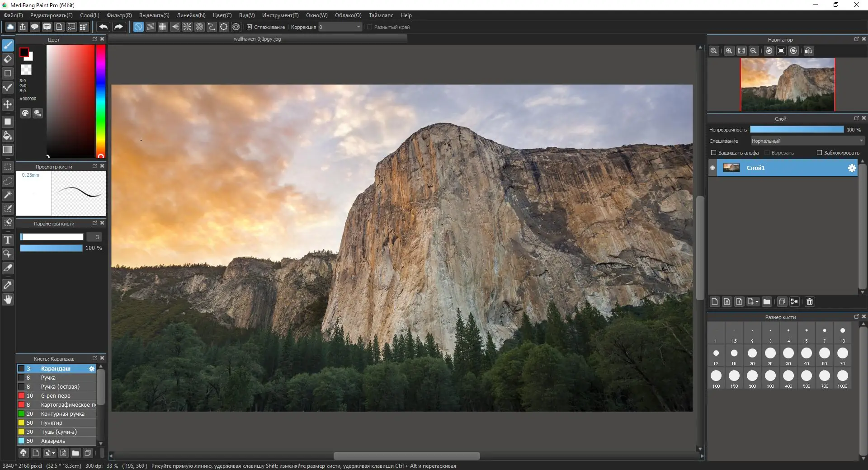The image size is (868, 470).
Task: Enable the concentric circles snap guide
Action: click(199, 27)
